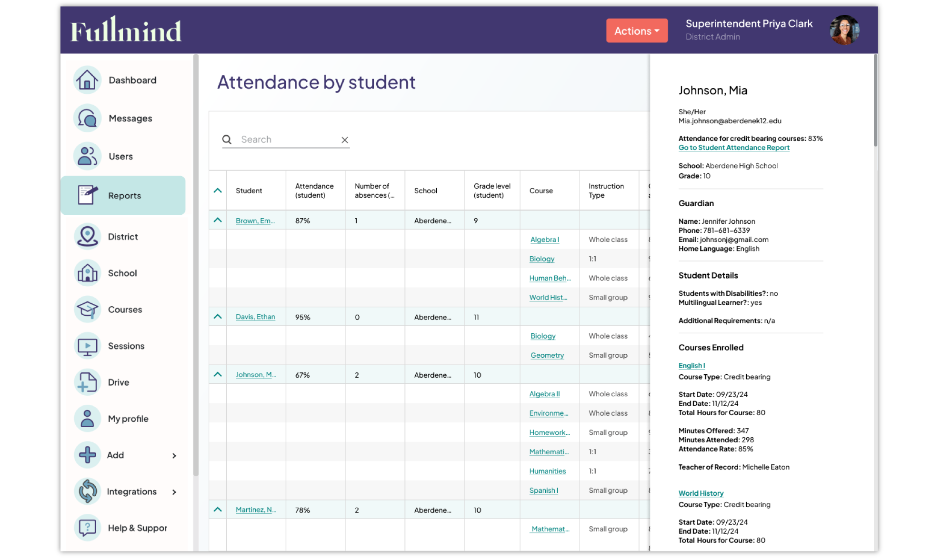Image resolution: width=932 pixels, height=560 pixels.
Task: Open Courses graduation cap icon
Action: click(87, 310)
